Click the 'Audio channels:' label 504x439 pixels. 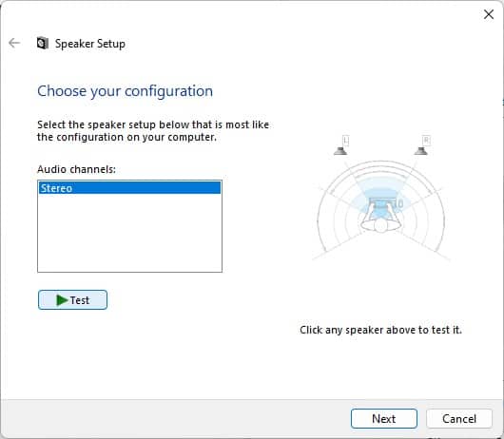[x=76, y=169]
